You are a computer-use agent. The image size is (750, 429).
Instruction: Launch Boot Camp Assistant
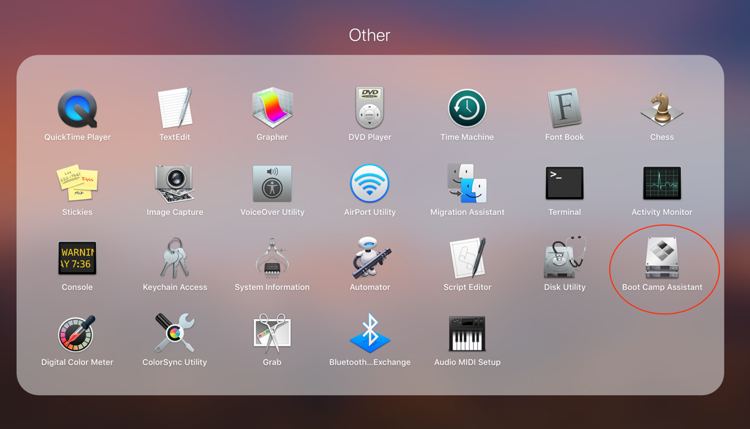click(x=661, y=258)
